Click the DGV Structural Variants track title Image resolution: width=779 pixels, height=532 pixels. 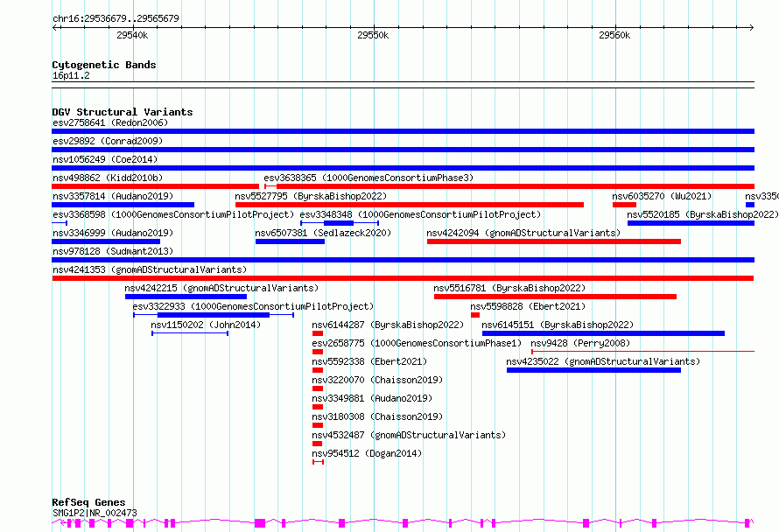[123, 112]
